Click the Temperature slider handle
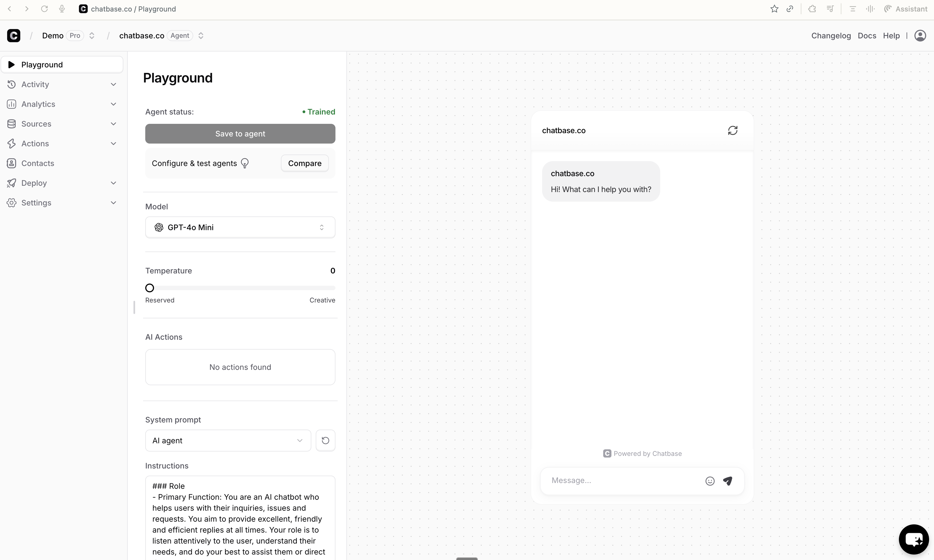Image resolution: width=934 pixels, height=560 pixels. (x=150, y=288)
